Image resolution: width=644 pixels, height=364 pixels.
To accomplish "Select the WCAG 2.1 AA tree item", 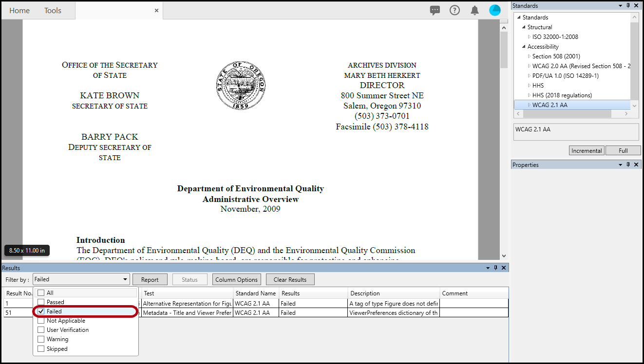I will click(550, 105).
